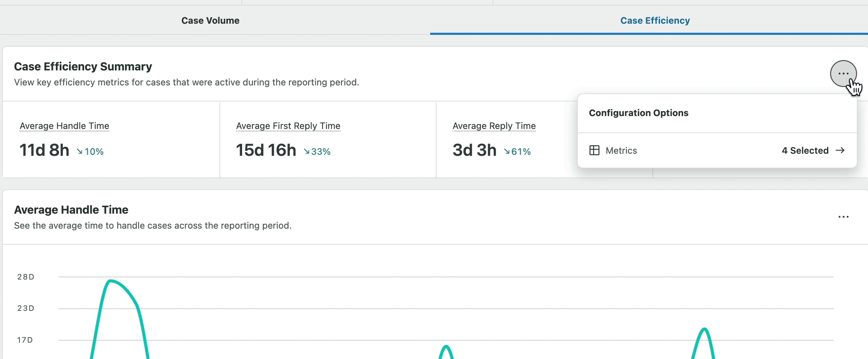Click the summary description about key efficiency metrics
The width and height of the screenshot is (868, 359).
tap(187, 82)
